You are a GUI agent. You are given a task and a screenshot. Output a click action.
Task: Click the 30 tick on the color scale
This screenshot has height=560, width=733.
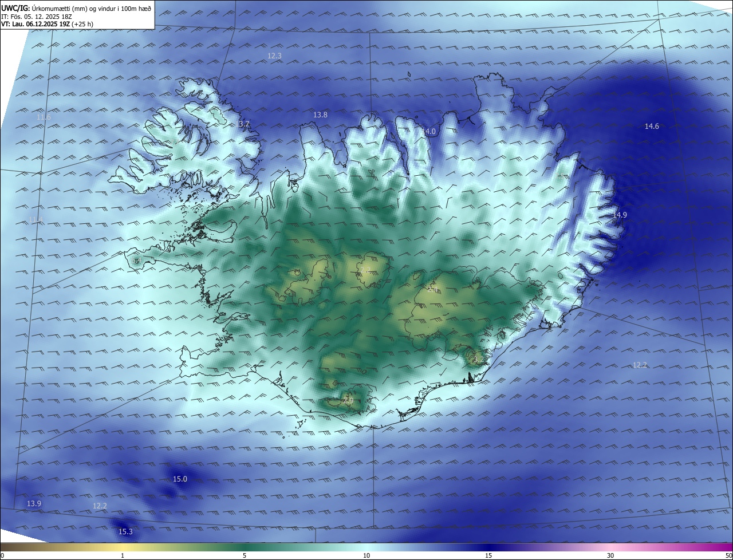[610, 555]
